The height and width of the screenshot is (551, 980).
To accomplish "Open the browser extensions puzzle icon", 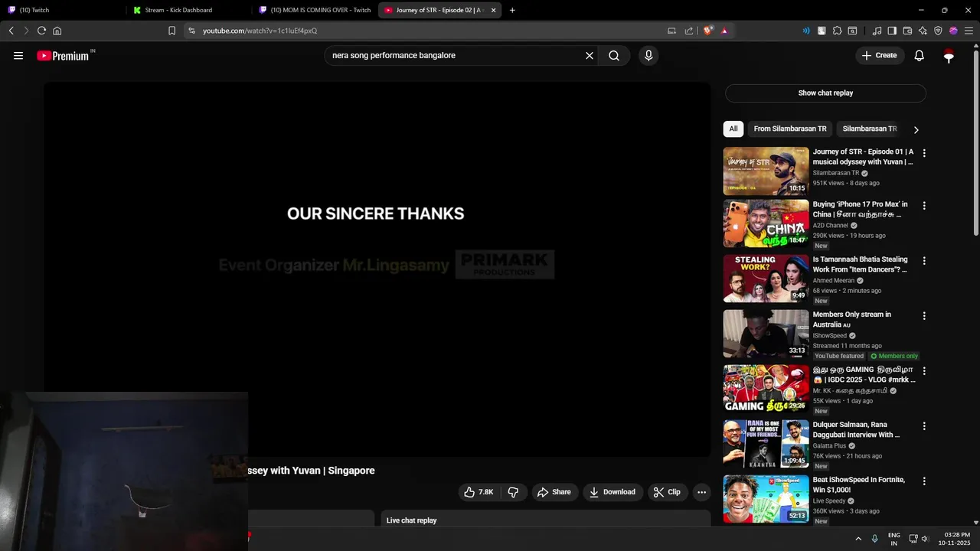I will point(837,31).
